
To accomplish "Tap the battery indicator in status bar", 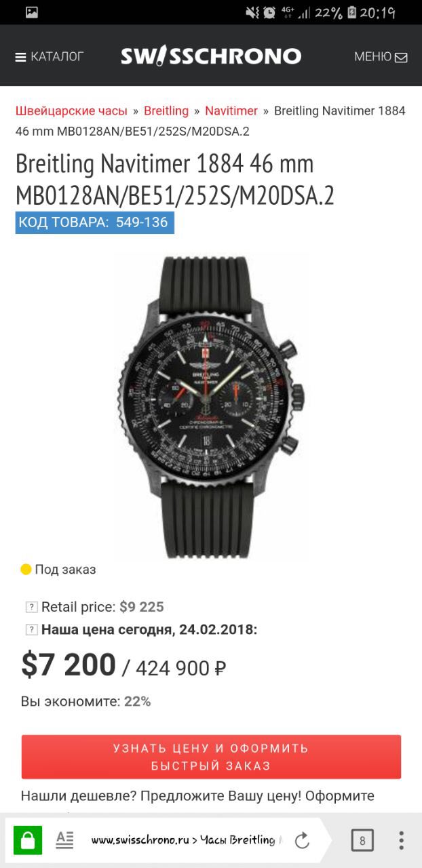I will pos(351,12).
